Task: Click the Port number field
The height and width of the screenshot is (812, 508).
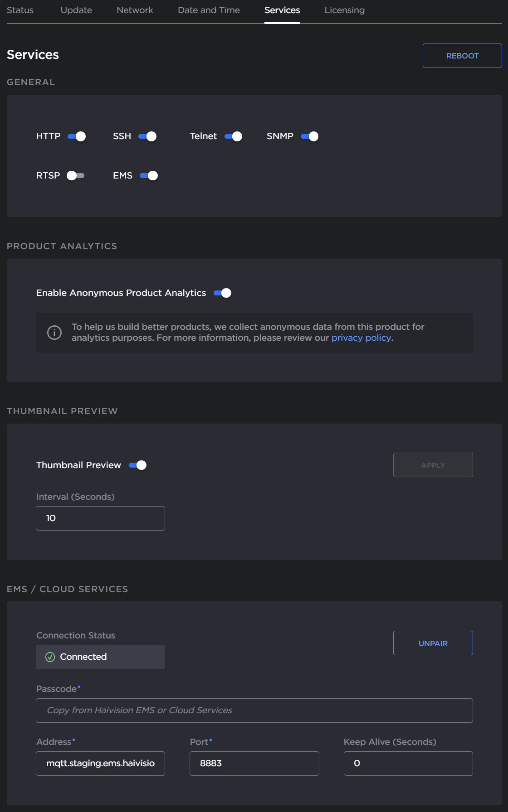Action: pos(254,764)
